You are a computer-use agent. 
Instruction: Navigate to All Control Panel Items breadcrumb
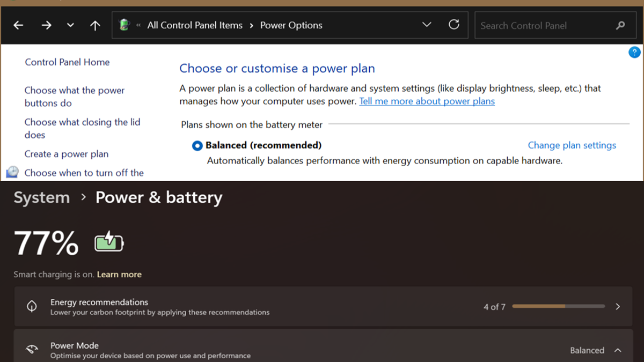195,25
